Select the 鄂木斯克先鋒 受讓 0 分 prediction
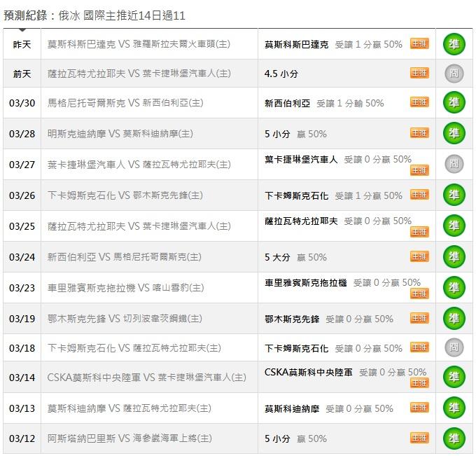The image size is (476, 456). pyautogui.click(x=329, y=319)
